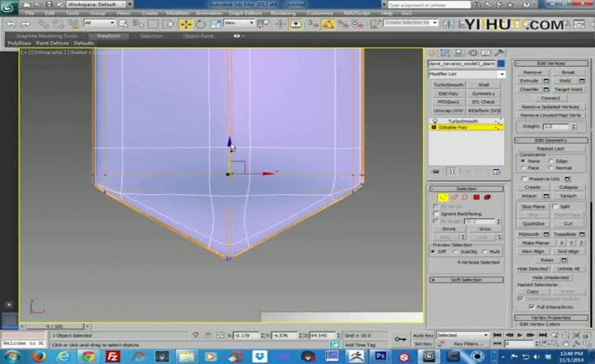Select Multi preview selection radio
Screen dimensions: 595x364
(484, 251)
